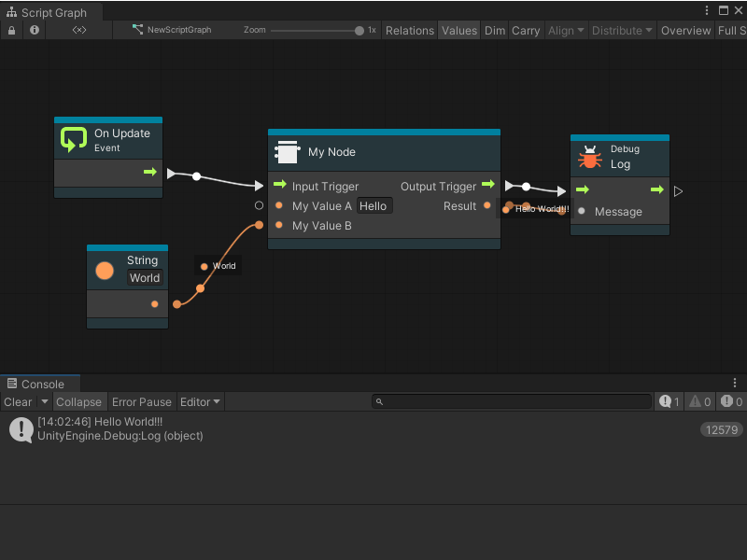
Task: Click the lock icon in Script Graph toolbar
Action: [11, 30]
